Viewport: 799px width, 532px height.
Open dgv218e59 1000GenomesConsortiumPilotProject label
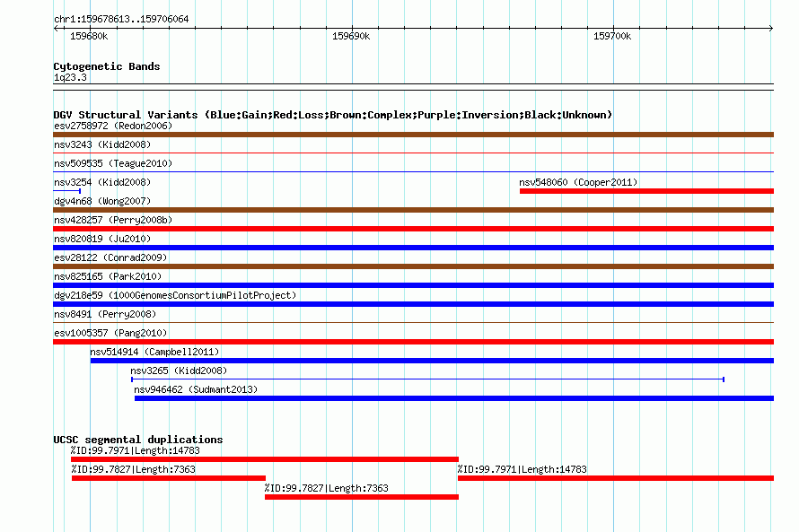(175, 295)
